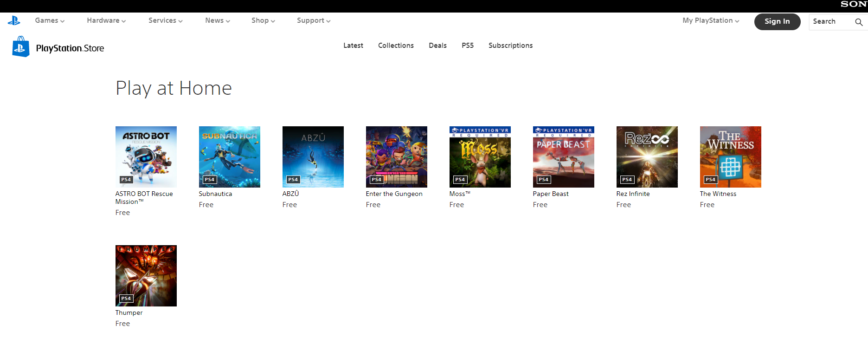Select the Subnautica game thumbnail
Screen dimensions: 868x345
pyautogui.click(x=230, y=157)
